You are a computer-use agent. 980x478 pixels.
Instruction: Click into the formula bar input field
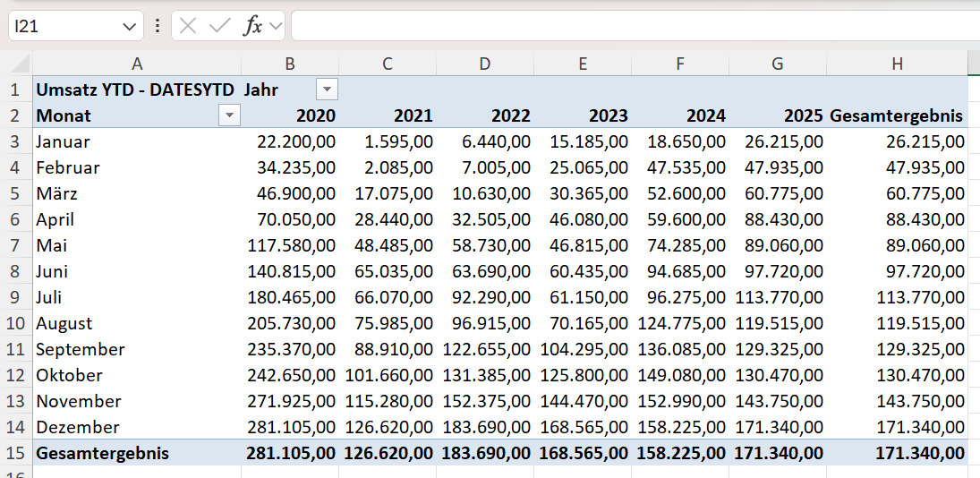pyautogui.click(x=626, y=26)
